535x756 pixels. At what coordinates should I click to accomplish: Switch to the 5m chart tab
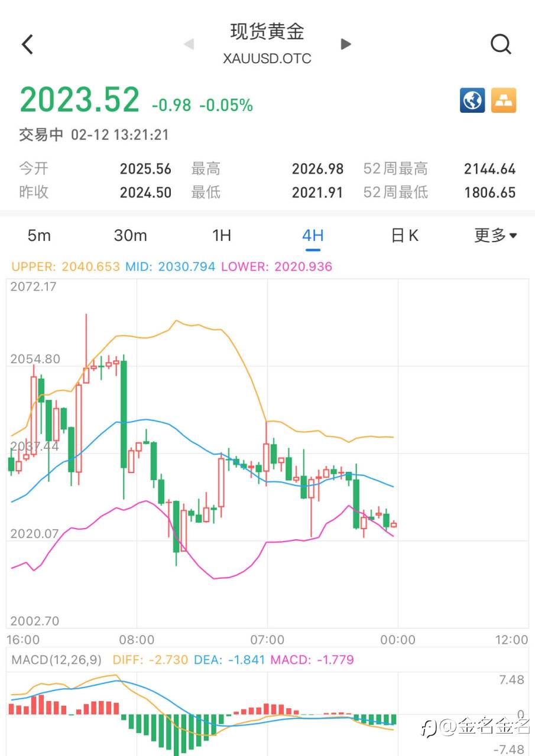coord(39,236)
